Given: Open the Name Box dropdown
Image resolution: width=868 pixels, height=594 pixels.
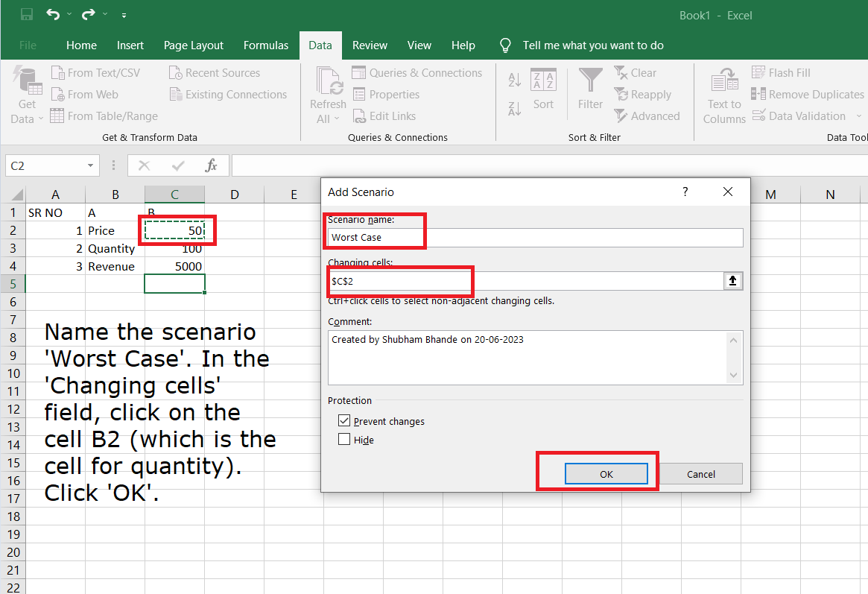Looking at the screenshot, I should tap(91, 165).
